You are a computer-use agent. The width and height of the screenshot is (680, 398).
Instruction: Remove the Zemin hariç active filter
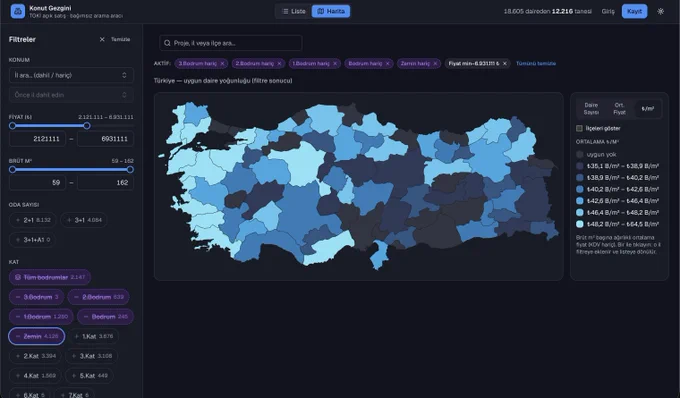[435, 64]
